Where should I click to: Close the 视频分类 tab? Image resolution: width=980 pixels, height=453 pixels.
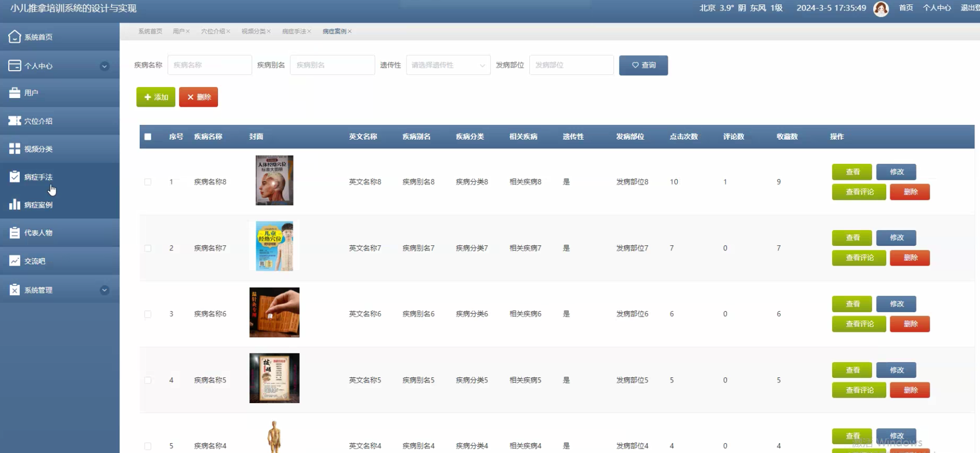[269, 31]
